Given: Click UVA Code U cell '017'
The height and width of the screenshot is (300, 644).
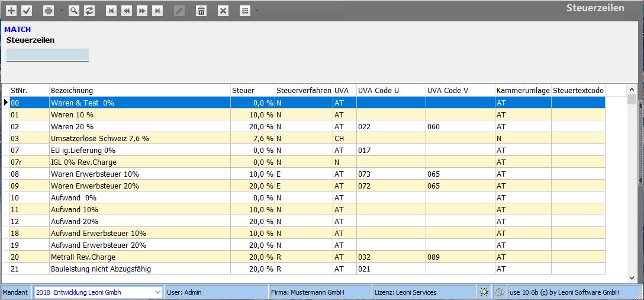Looking at the screenshot, I should tap(391, 150).
